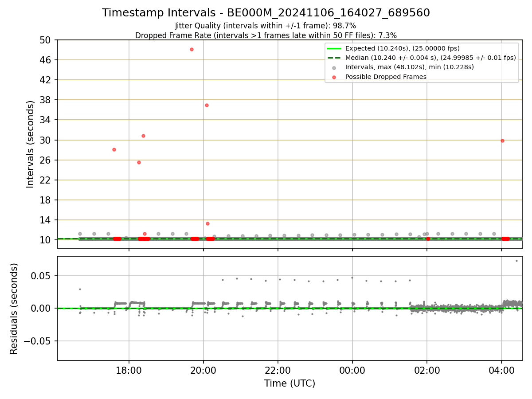Click the highest red dropped-frame point near 48 seconds
Screen dimensions: 532x399
pos(192,49)
